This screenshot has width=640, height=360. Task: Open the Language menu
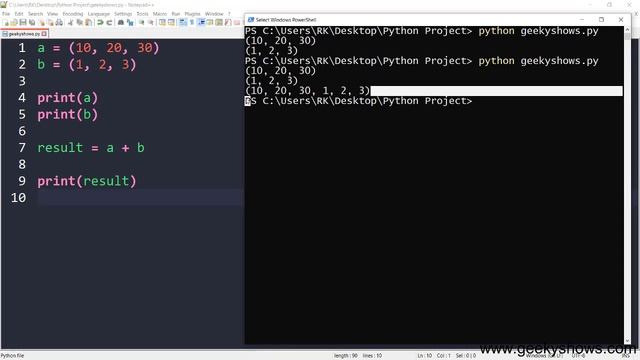click(99, 14)
